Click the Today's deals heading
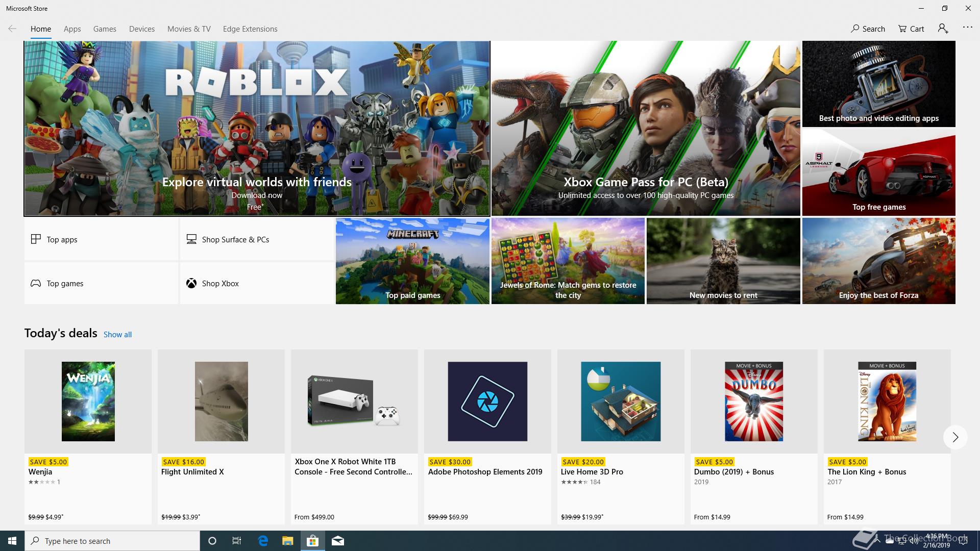Viewport: 980px width, 551px height. tap(61, 333)
